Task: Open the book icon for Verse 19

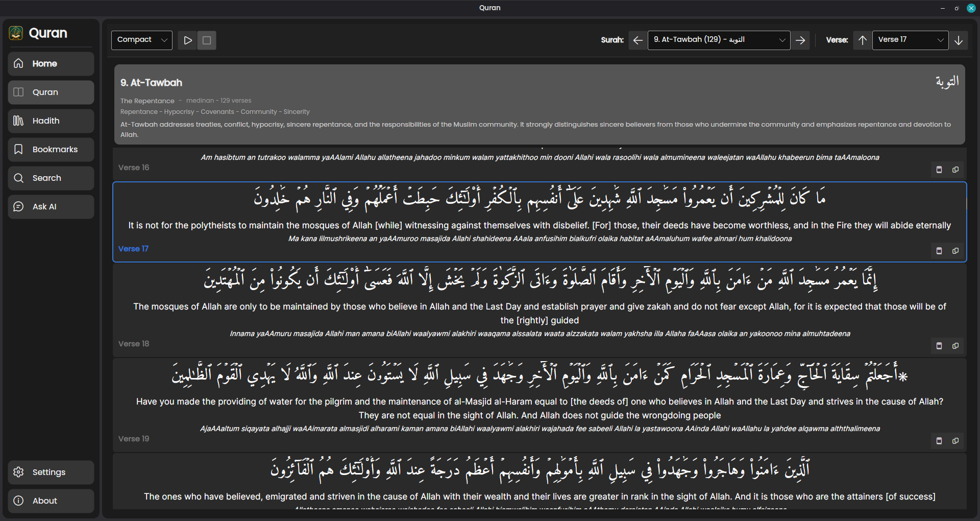Action: coord(939,441)
